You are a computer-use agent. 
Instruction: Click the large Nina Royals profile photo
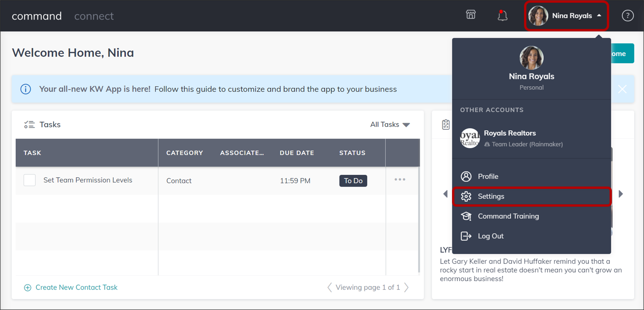tap(531, 58)
